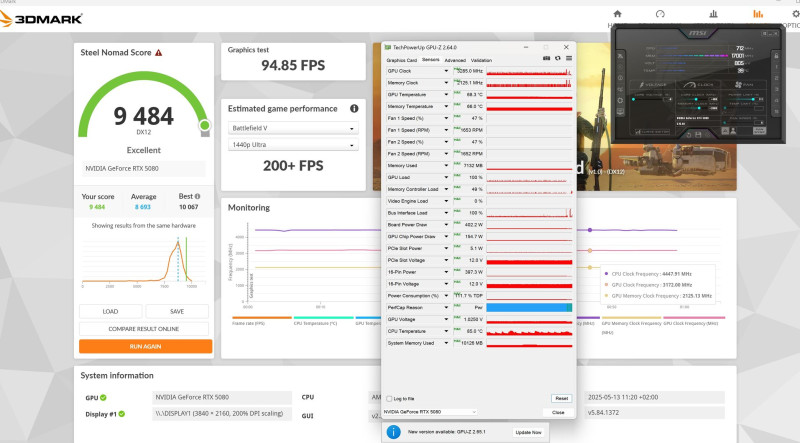Open GPU-Z hamburger menu
Image resolution: width=800 pixels, height=443 pixels.
click(x=568, y=58)
